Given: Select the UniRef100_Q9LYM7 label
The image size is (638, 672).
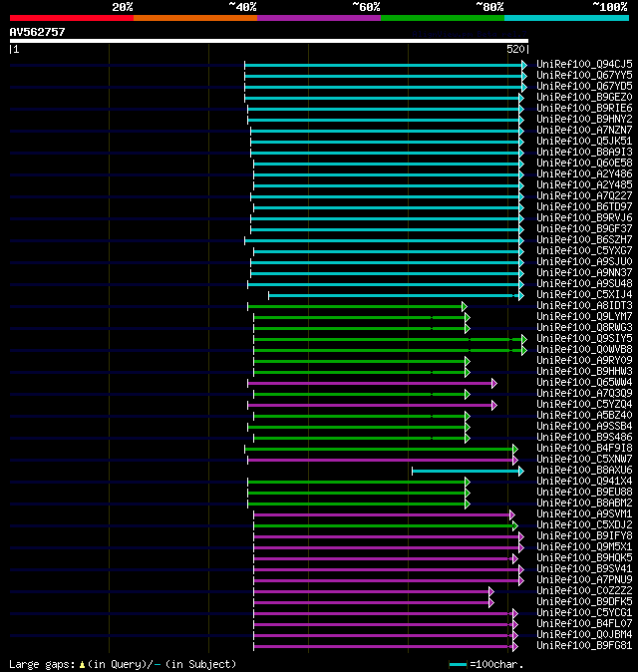Looking at the screenshot, I should pos(584,317).
